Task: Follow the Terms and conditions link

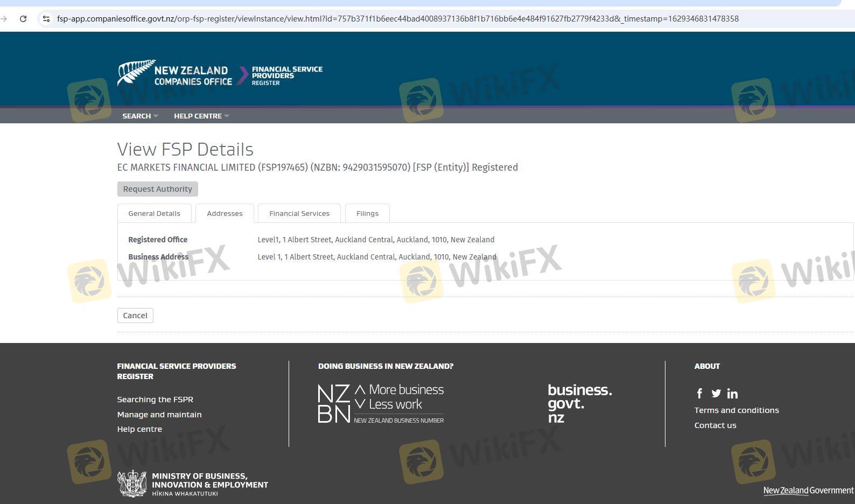Action: pyautogui.click(x=736, y=410)
